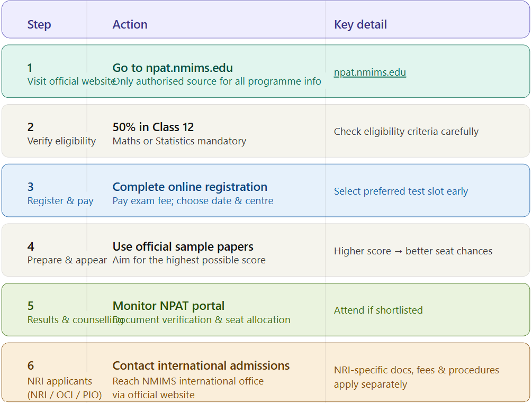Click step number 1
This screenshot has width=532, height=403.
point(30,68)
